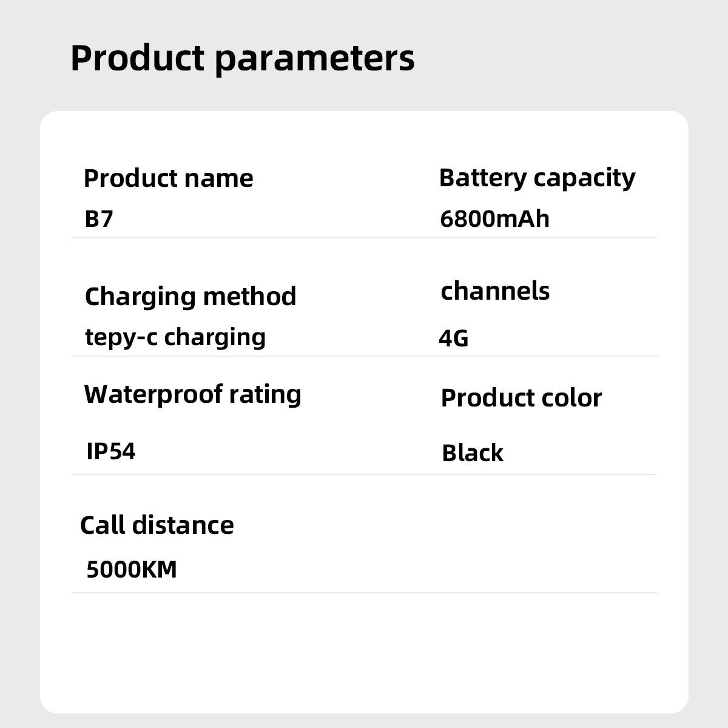Click the Product parameters heading
The width and height of the screenshot is (728, 728).
[242, 58]
